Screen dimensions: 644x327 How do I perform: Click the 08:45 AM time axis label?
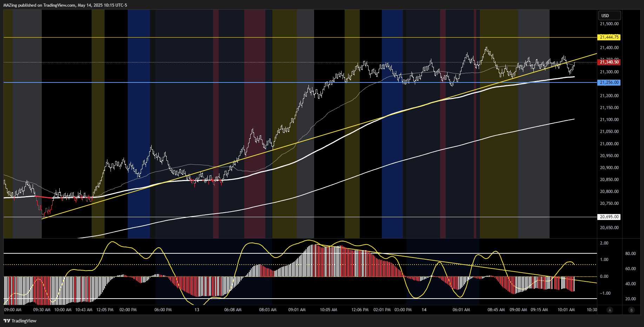coord(496,310)
